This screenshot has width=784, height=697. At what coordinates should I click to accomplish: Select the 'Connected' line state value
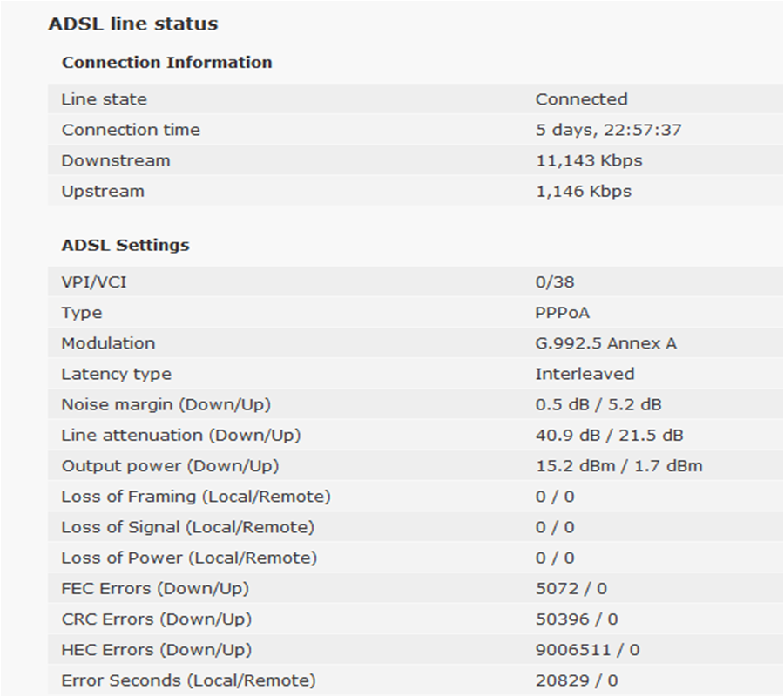click(x=582, y=99)
